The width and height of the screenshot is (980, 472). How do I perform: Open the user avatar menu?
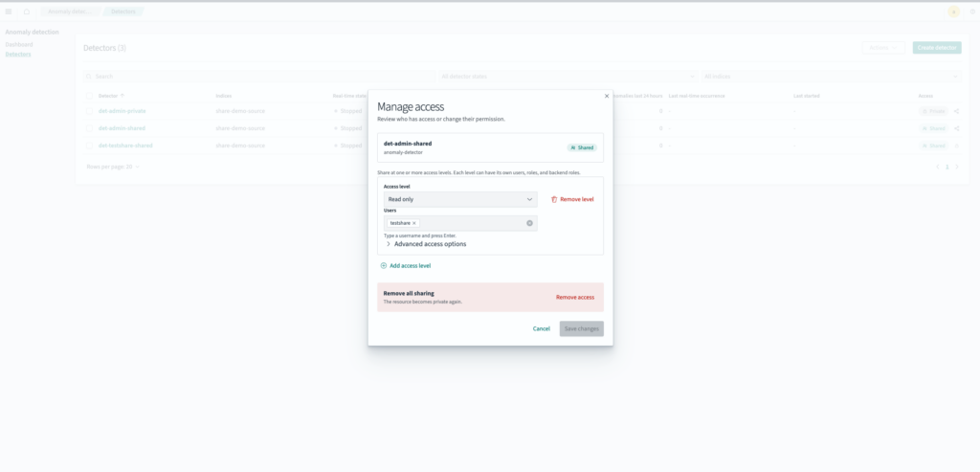pyautogui.click(x=953, y=11)
